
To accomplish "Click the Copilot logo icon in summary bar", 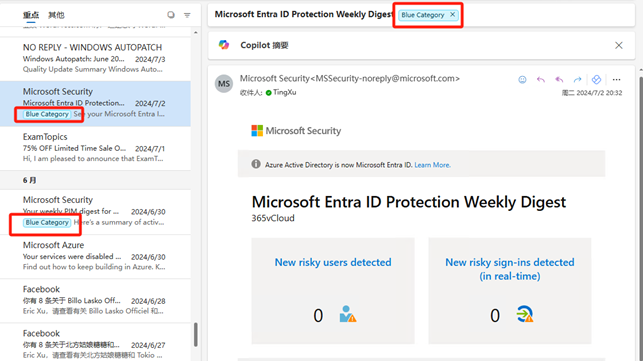I will point(224,45).
